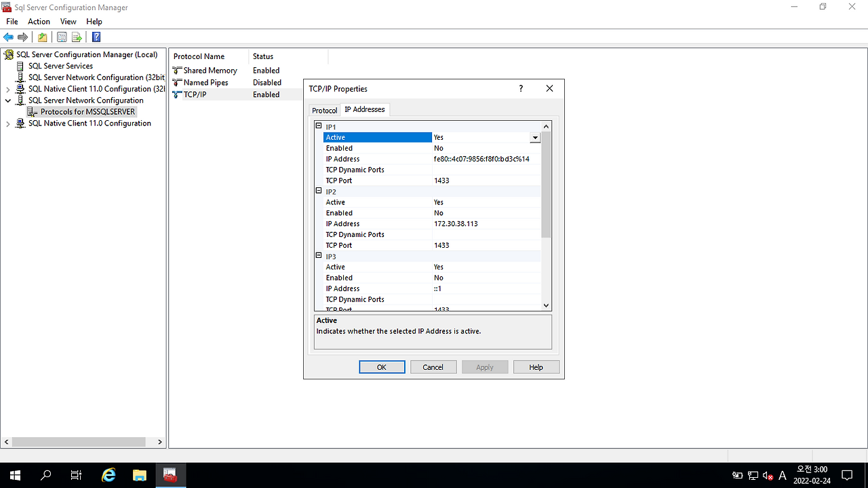This screenshot has width=868, height=488.
Task: Click the Back navigation arrow in the toolbar
Action: [x=9, y=37]
